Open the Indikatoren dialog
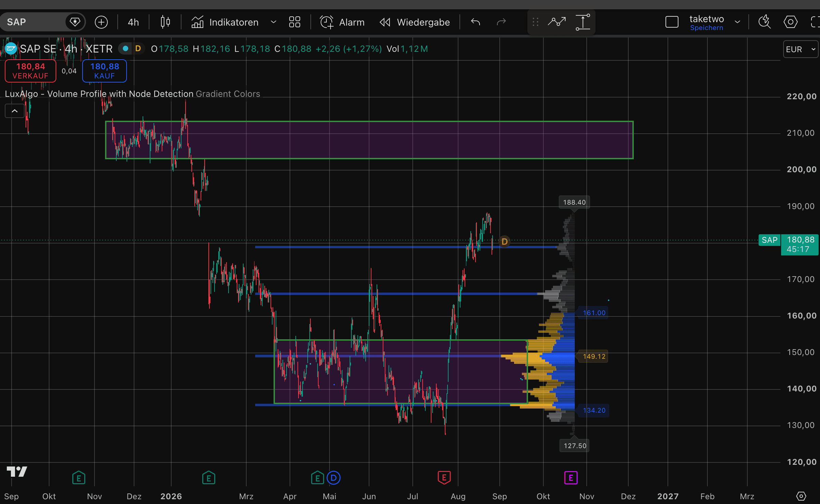Screen dimensions: 820x504 coord(225,22)
